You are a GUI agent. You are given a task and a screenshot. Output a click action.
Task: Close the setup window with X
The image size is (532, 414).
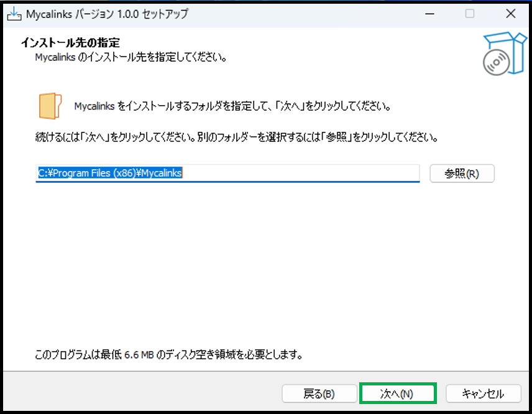(510, 14)
